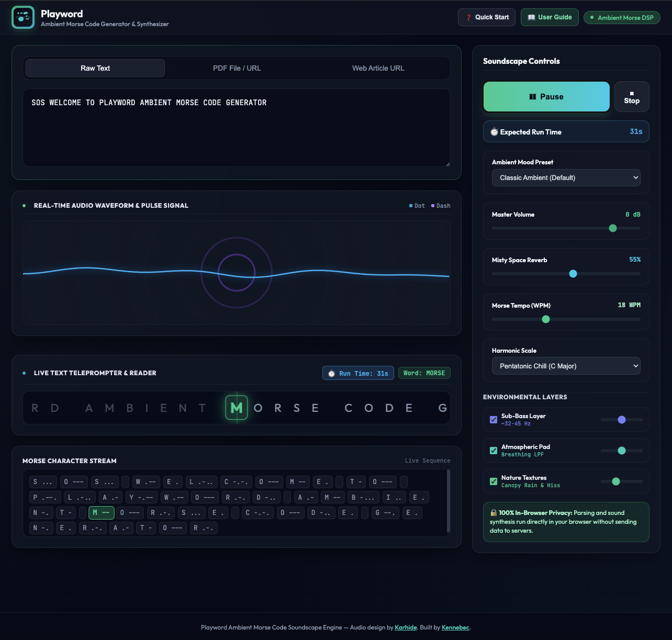The height and width of the screenshot is (640, 672).
Task: Click the Playword logo icon
Action: [23, 17]
